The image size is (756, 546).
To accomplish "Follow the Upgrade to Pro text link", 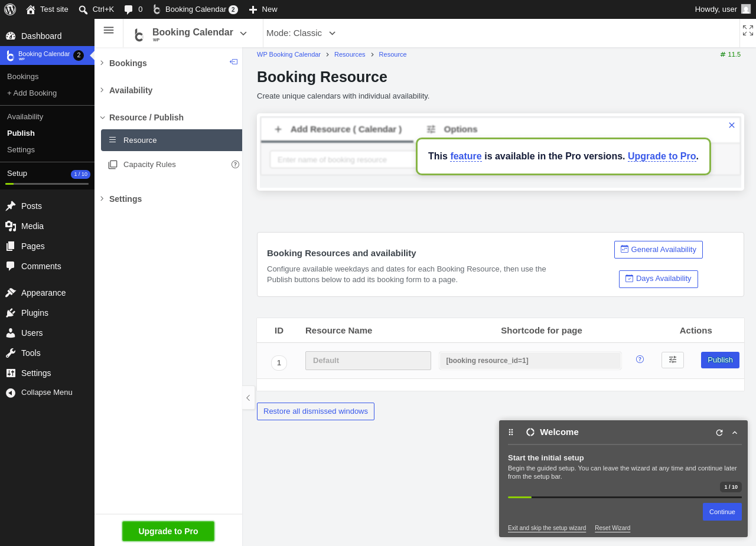I will click(661, 156).
